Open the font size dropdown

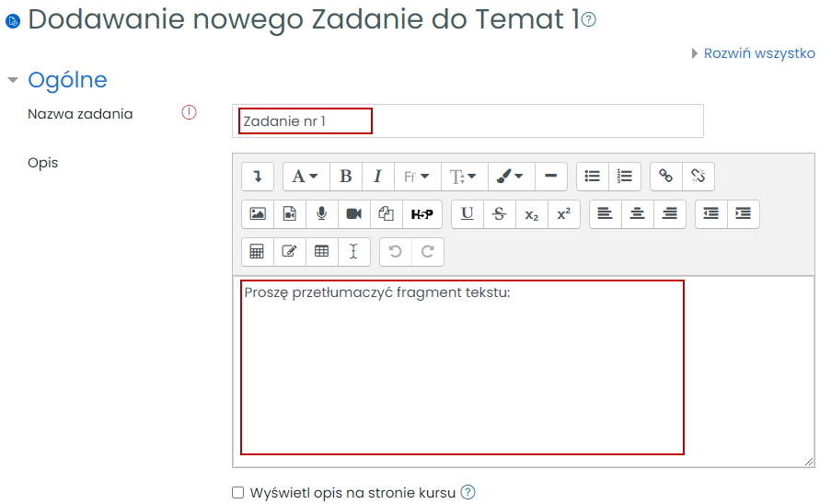coord(463,176)
